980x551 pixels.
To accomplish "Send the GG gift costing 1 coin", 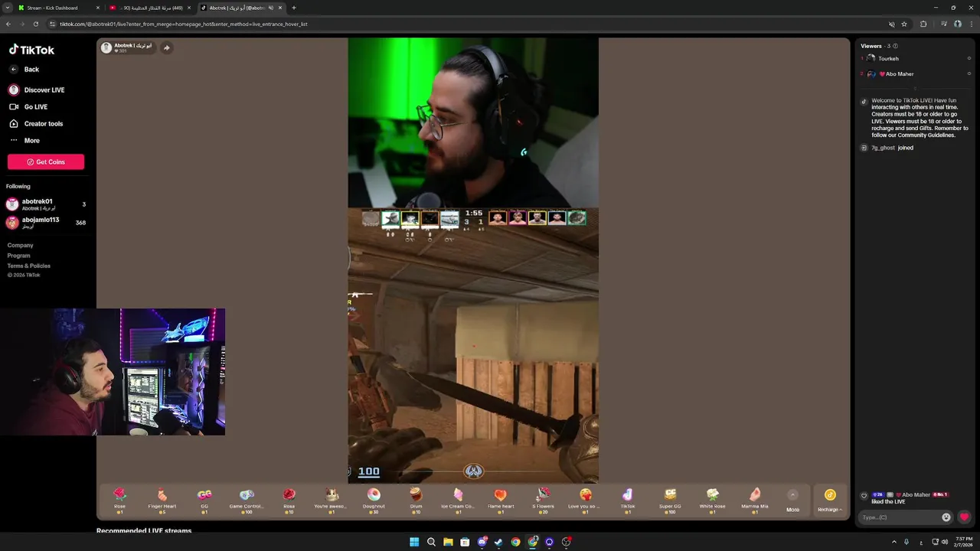I will (204, 500).
